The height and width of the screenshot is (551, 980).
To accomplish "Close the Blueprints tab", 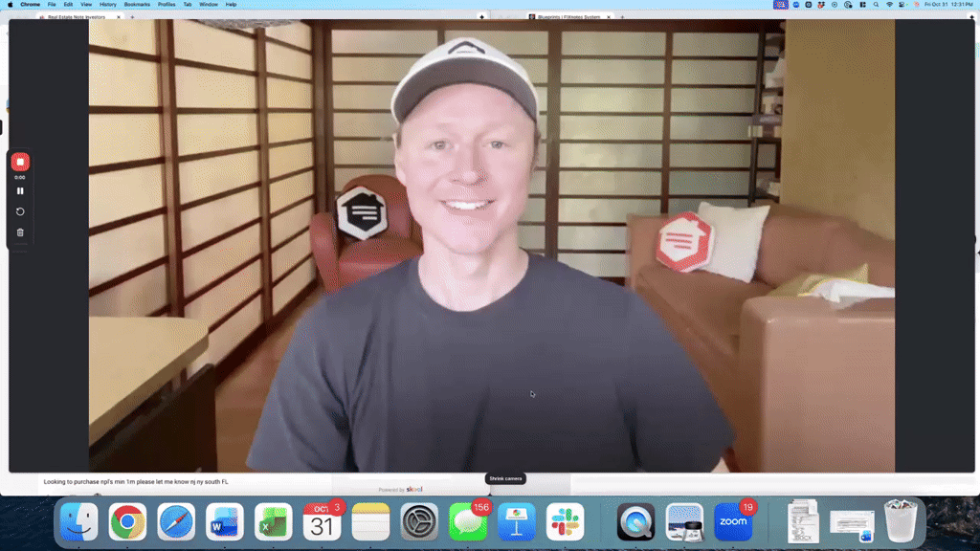I will point(608,17).
